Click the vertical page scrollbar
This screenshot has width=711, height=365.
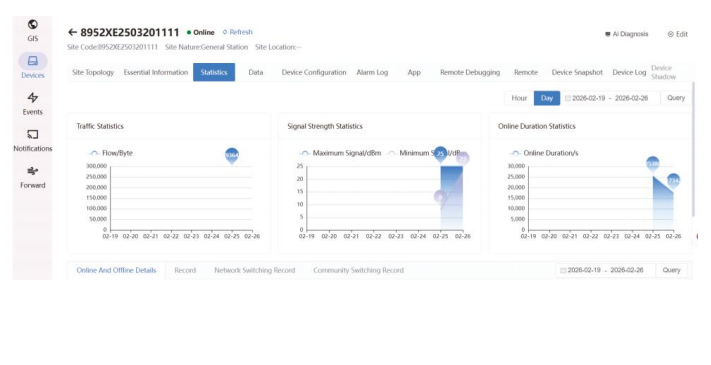[693, 150]
